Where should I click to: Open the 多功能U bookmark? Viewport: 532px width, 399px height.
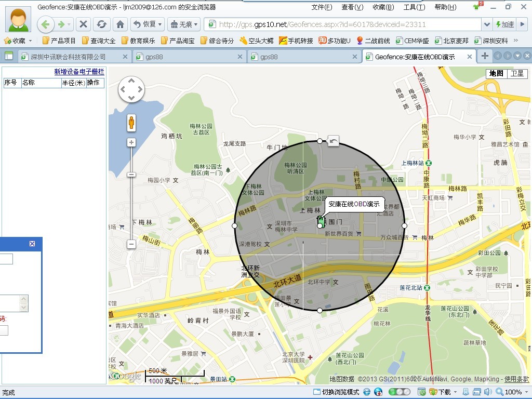tap(335, 41)
